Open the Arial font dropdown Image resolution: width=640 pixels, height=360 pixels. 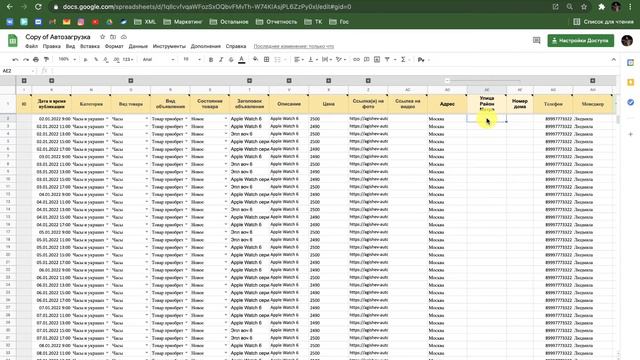pos(158,60)
